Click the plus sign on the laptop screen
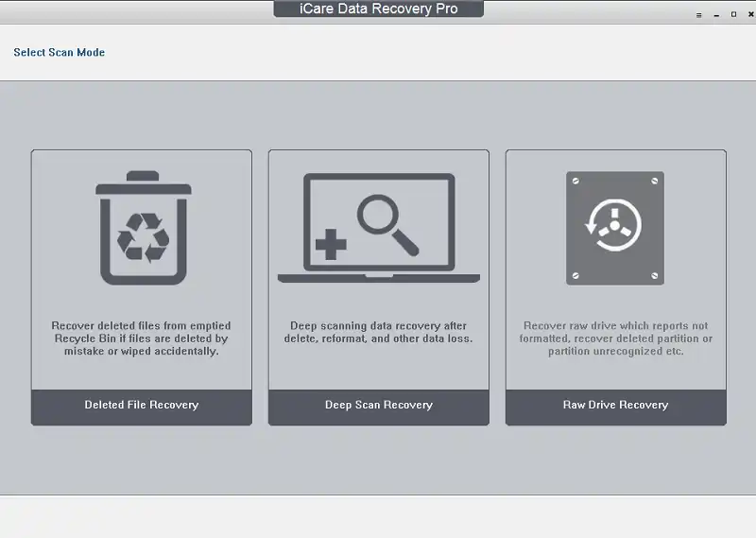The width and height of the screenshot is (756, 538). pyautogui.click(x=330, y=248)
